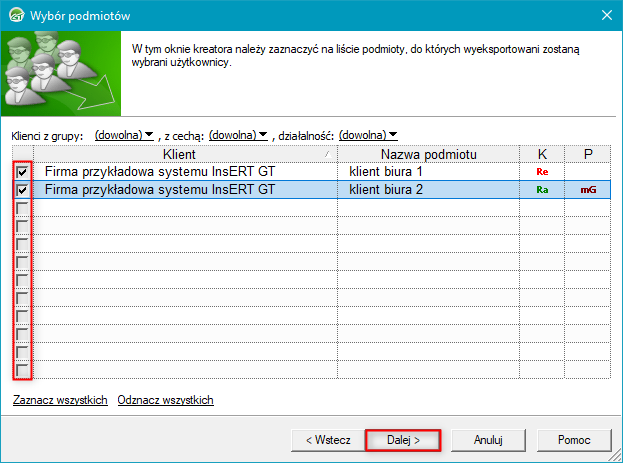Click the K column header
Screen dimensions: 623x463
click(x=542, y=154)
